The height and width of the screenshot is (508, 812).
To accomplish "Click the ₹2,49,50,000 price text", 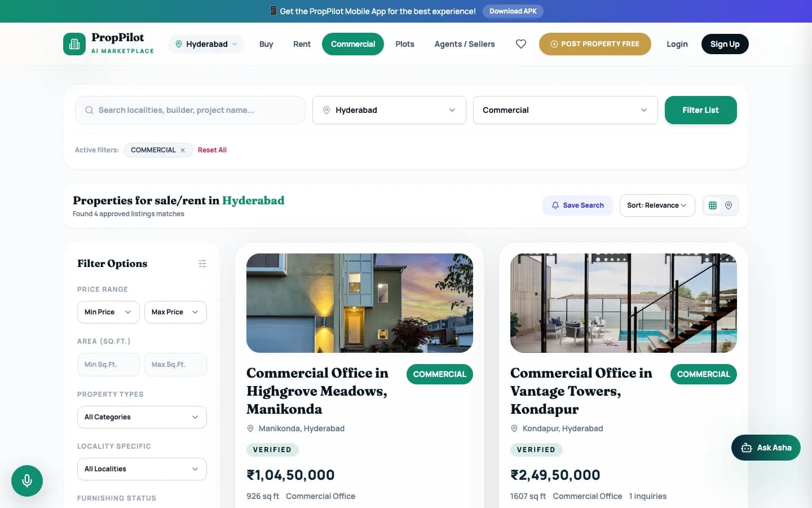I will point(555,475).
